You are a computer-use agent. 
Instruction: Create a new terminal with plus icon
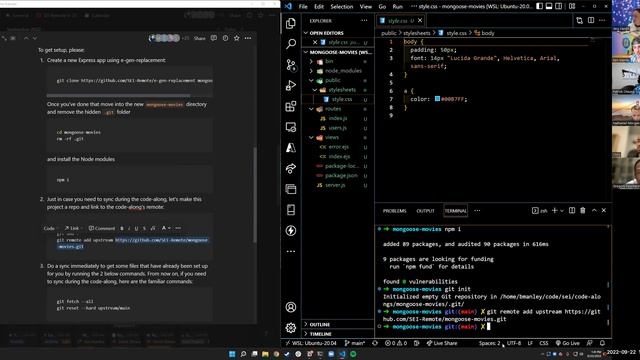[x=554, y=211]
